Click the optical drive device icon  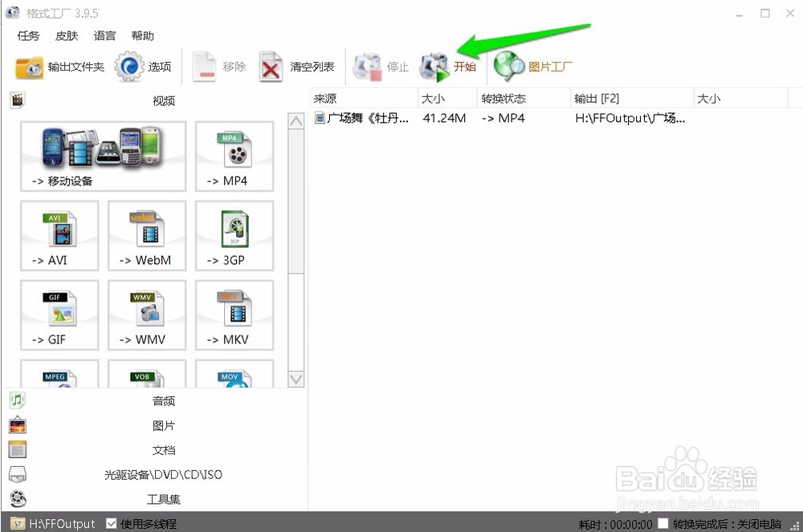[18, 474]
